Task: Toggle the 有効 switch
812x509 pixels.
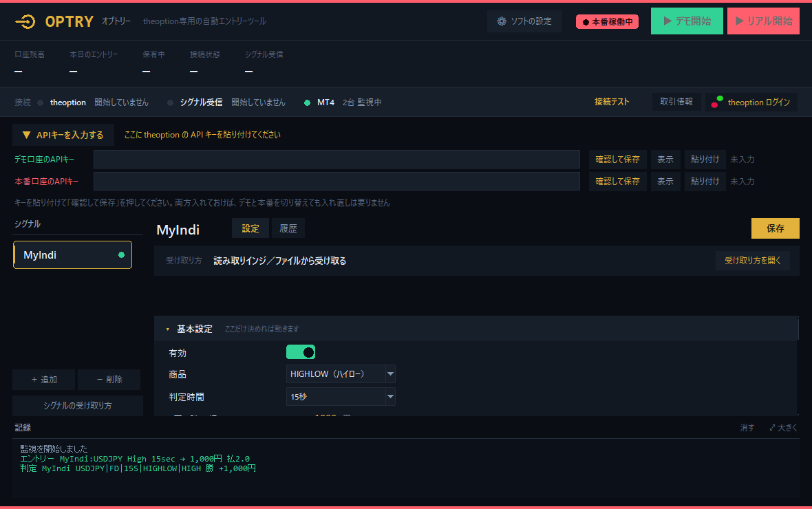Action: coord(300,353)
